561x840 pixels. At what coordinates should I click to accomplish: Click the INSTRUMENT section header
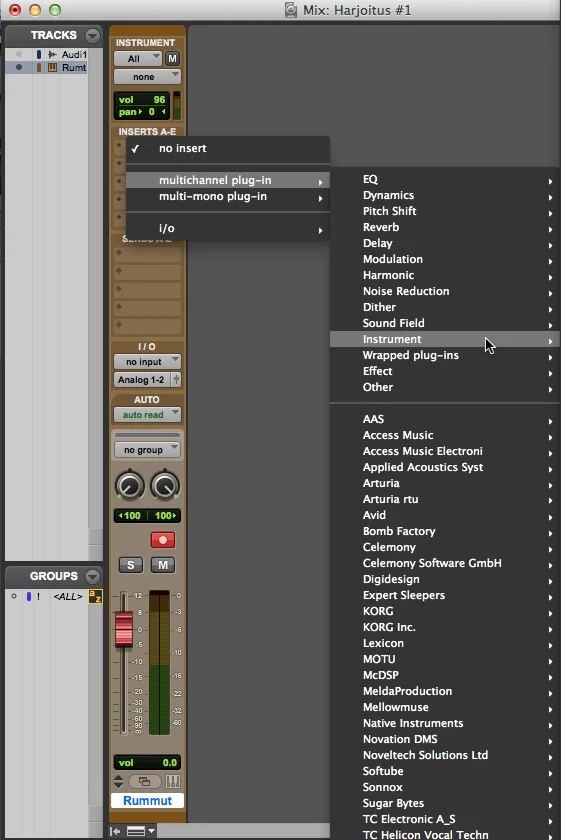[145, 42]
